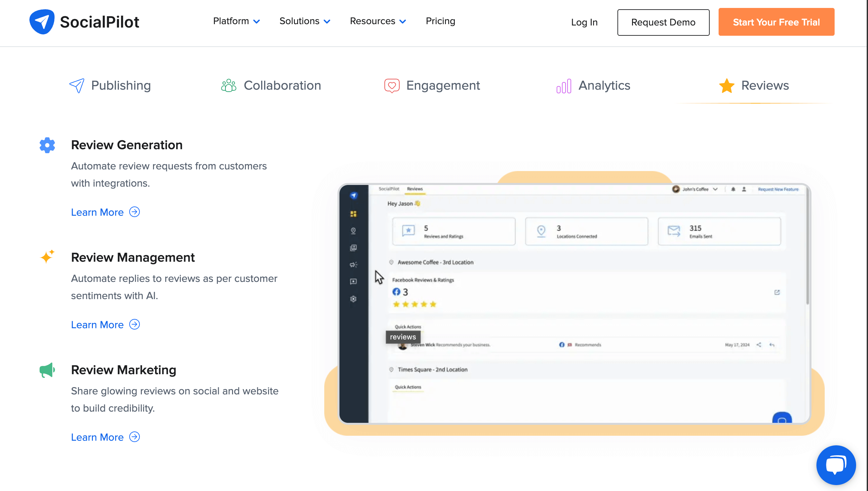Image resolution: width=868 pixels, height=491 pixels.
Task: Click the Reviews and Ratings star-chat icon
Action: tap(408, 231)
